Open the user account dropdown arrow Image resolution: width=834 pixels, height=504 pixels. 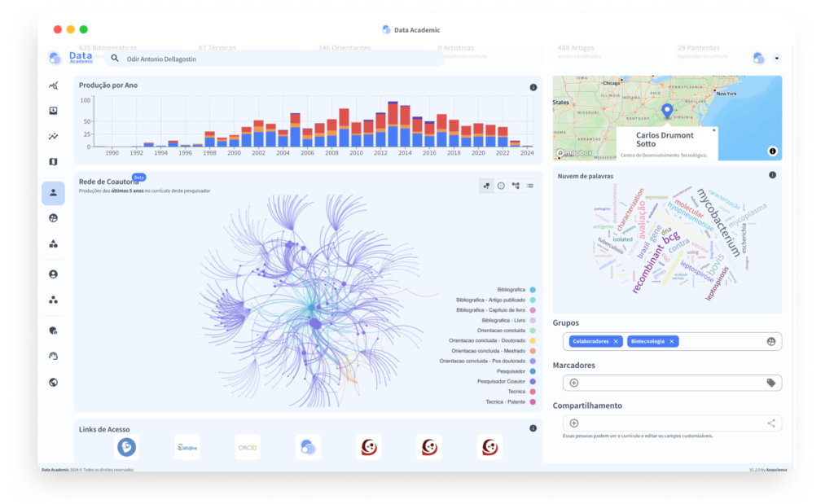tap(776, 59)
